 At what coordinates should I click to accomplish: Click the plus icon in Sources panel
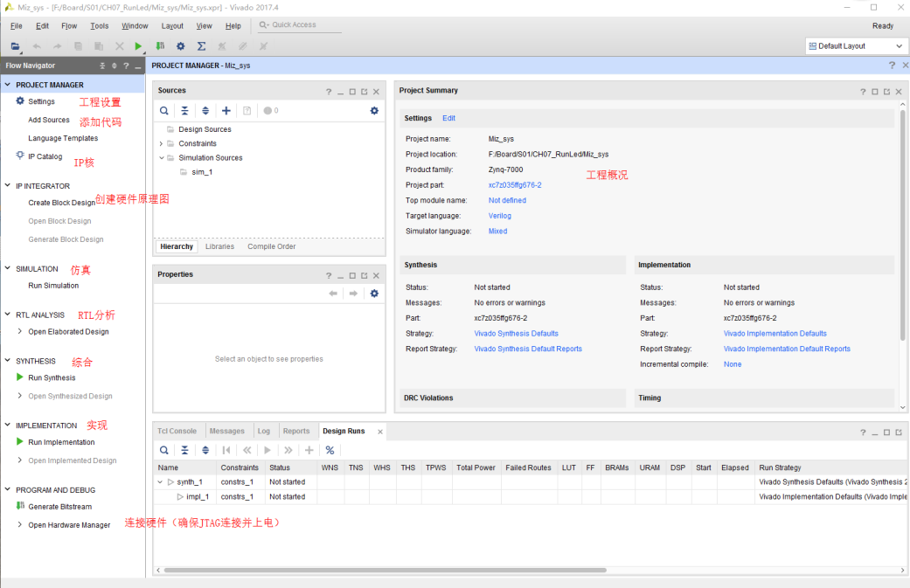pos(226,111)
